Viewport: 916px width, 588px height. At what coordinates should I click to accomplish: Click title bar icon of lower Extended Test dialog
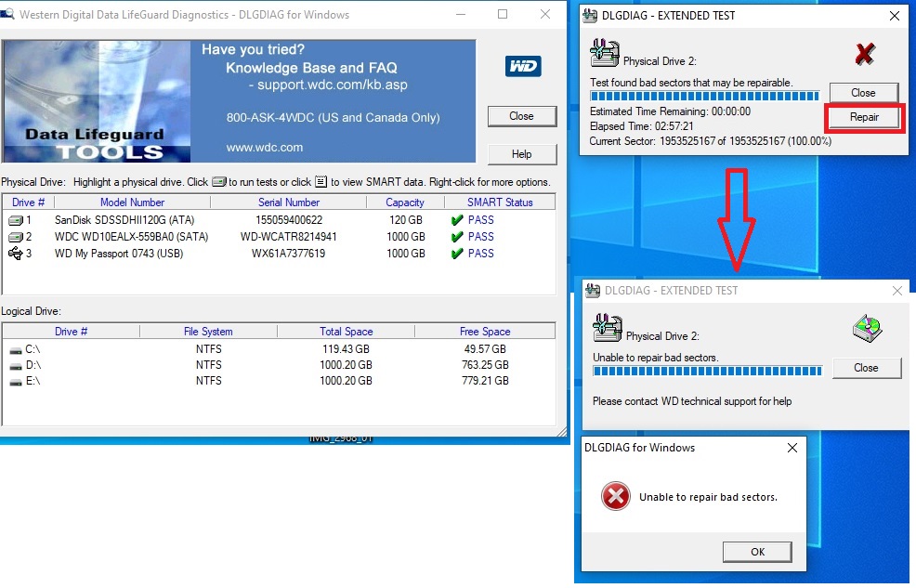click(x=593, y=290)
